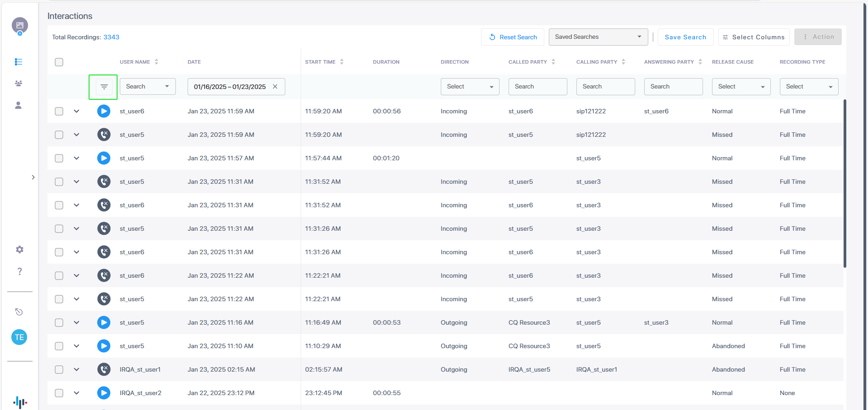Check the IRQA_st_user2 row
This screenshot has width=868, height=410.
coord(59,393)
